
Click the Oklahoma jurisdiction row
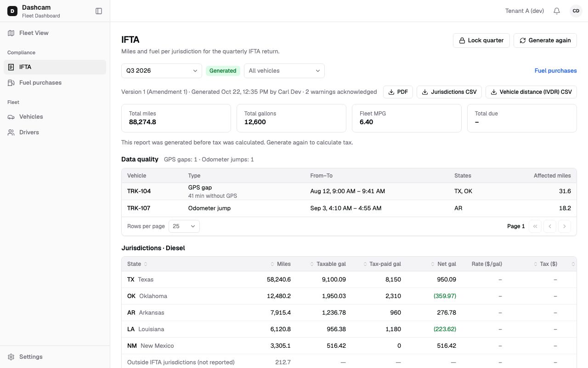[x=349, y=296]
